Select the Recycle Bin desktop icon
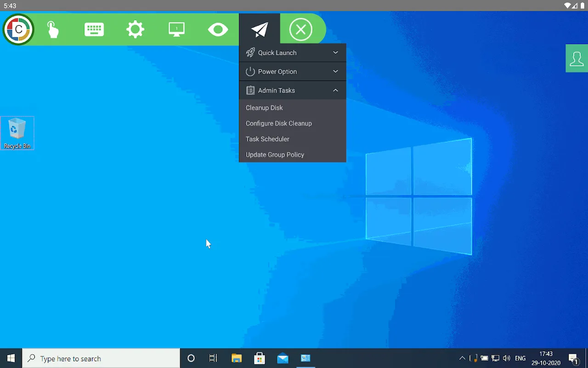 tap(17, 133)
